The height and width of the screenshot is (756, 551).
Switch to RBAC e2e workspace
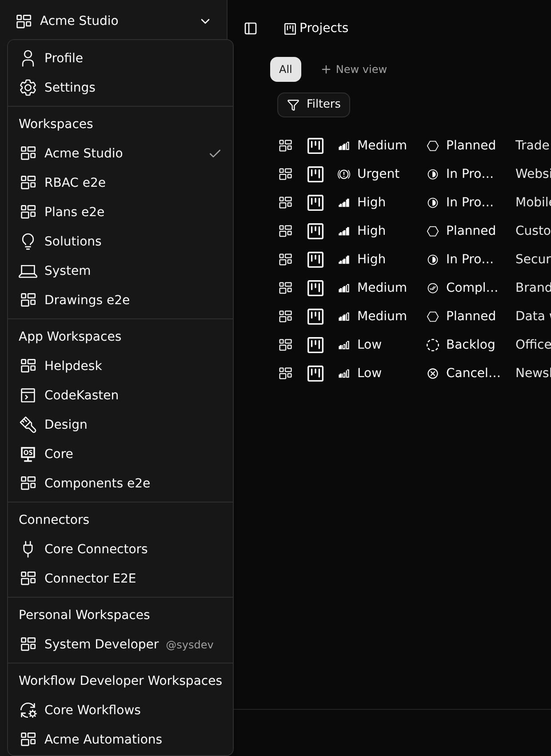[120, 183]
